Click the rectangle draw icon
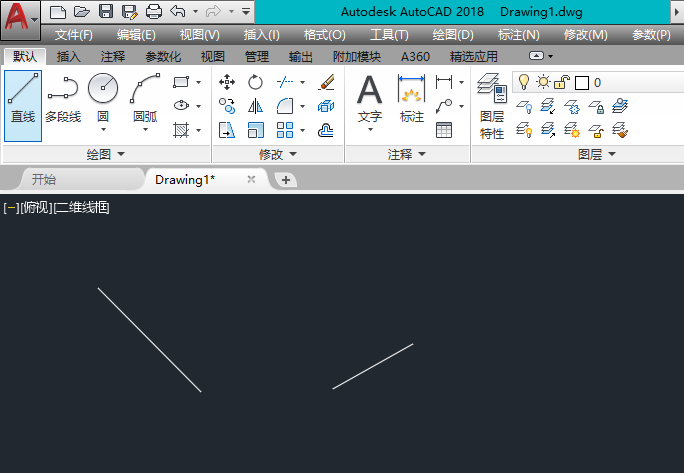This screenshot has width=684, height=473. click(181, 82)
